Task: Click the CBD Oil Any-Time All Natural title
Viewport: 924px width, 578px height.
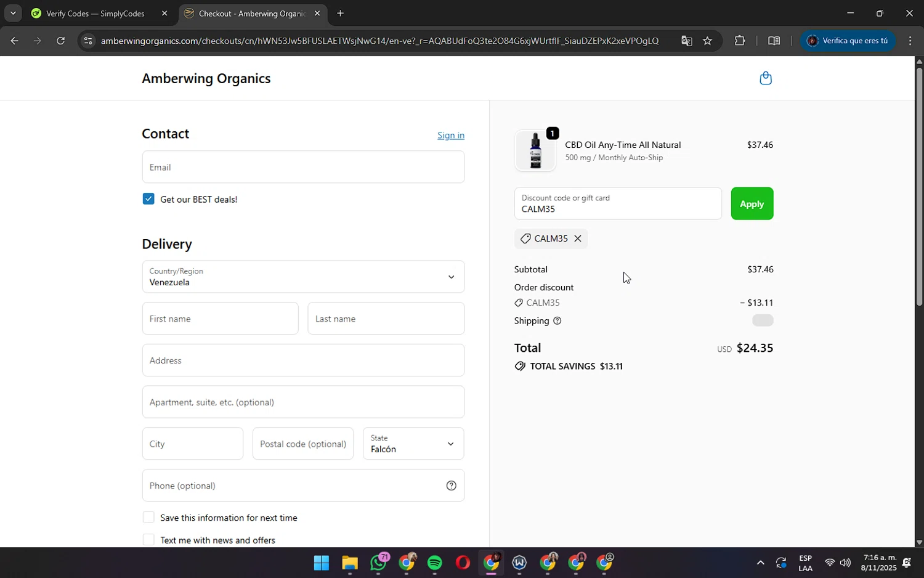Action: click(x=623, y=145)
